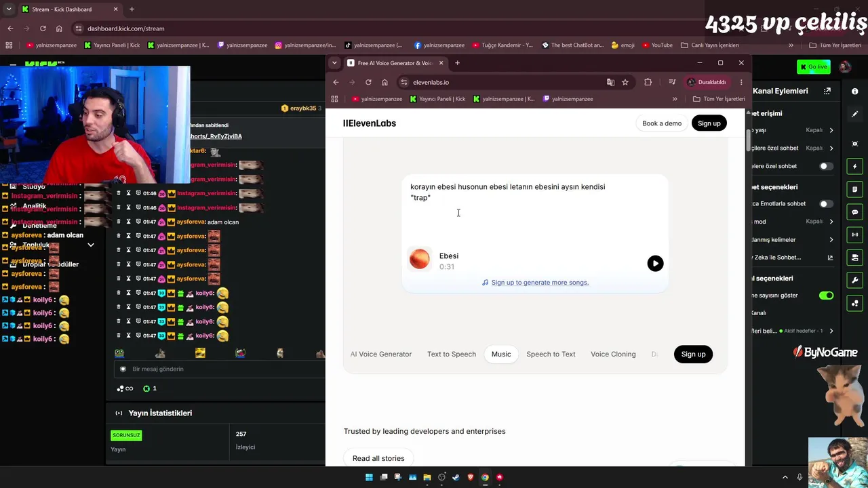Click the Ebesi song cover thumbnail
Screen dimensions: 868x488
(419, 260)
